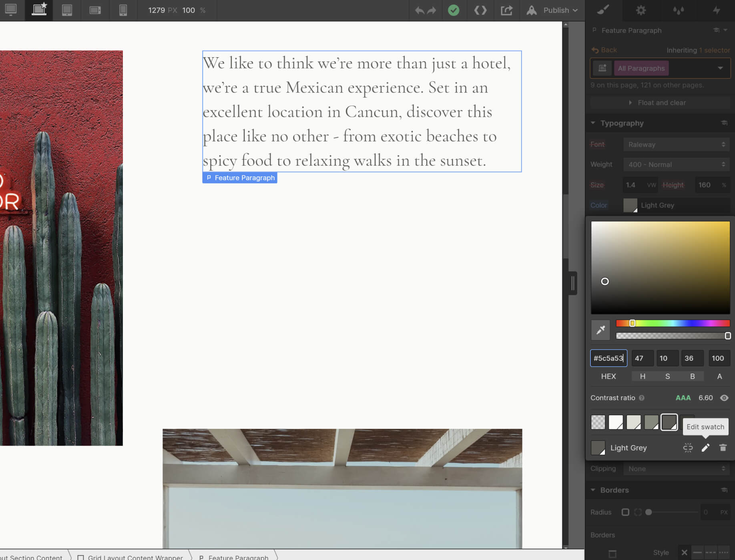Select the starred laptop base breakpoint
Image resolution: width=735 pixels, height=560 pixels.
[x=39, y=10]
